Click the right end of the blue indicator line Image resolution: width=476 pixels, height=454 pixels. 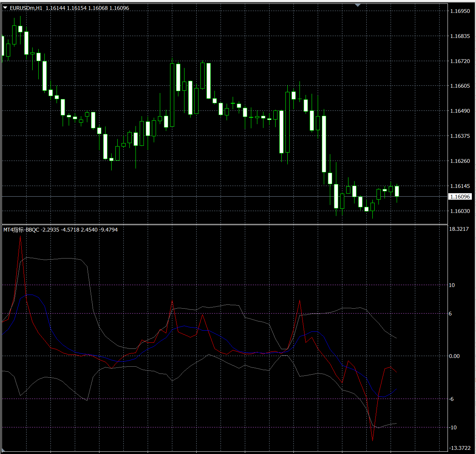397,389
